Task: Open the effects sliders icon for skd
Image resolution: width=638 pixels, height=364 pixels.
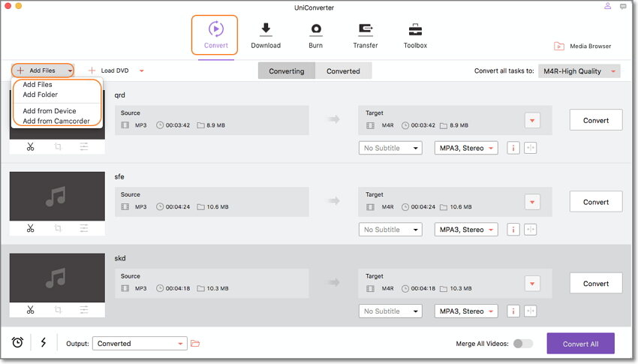Action: click(x=84, y=310)
